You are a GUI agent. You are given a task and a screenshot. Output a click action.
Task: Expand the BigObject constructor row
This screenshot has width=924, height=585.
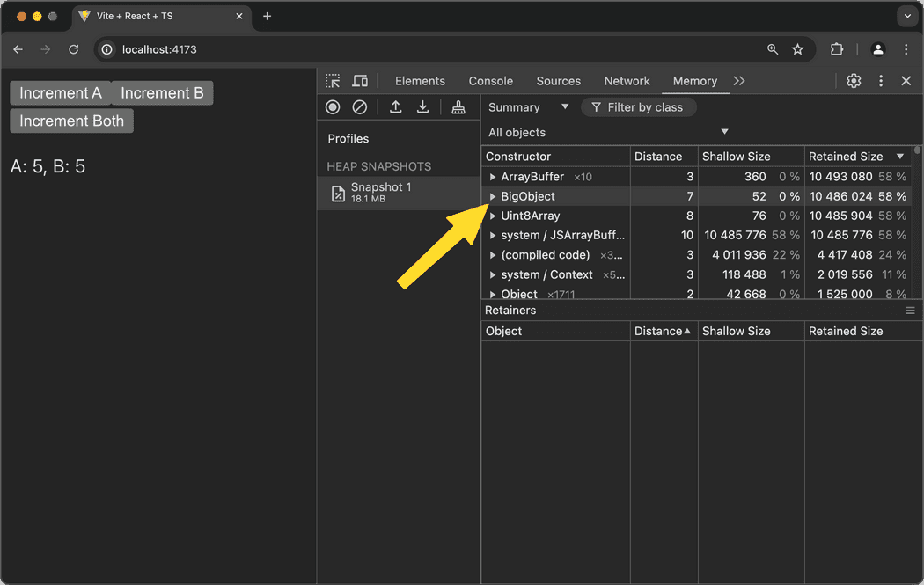tap(493, 196)
